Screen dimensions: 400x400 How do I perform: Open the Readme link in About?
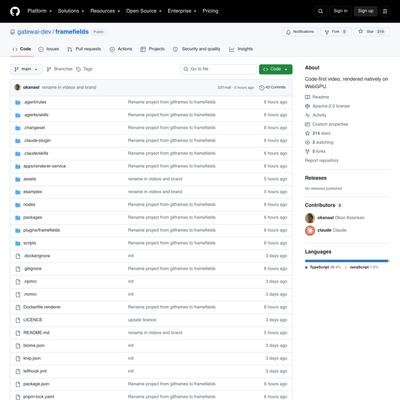pyautogui.click(x=317, y=97)
